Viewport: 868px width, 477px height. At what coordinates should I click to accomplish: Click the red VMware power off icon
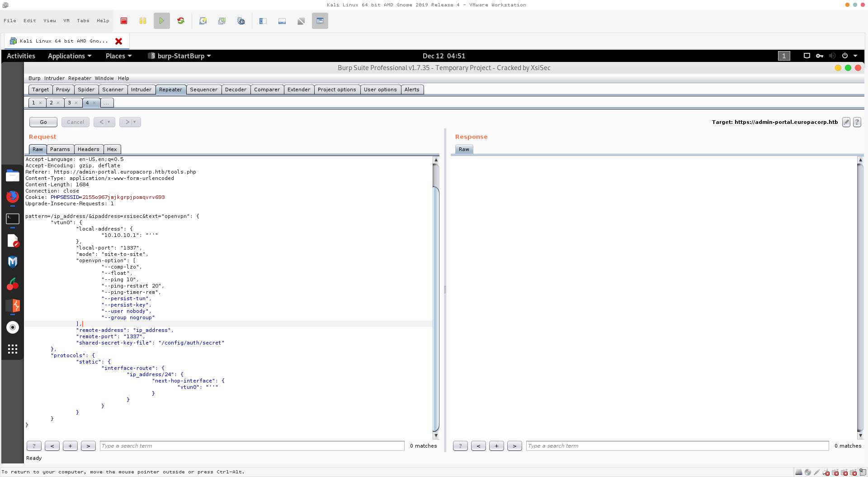[124, 21]
